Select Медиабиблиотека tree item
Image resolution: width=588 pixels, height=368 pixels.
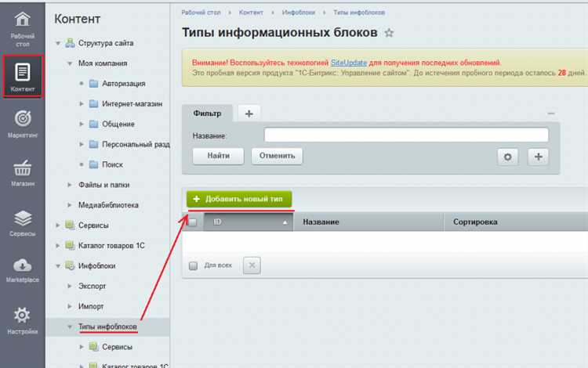tap(108, 205)
